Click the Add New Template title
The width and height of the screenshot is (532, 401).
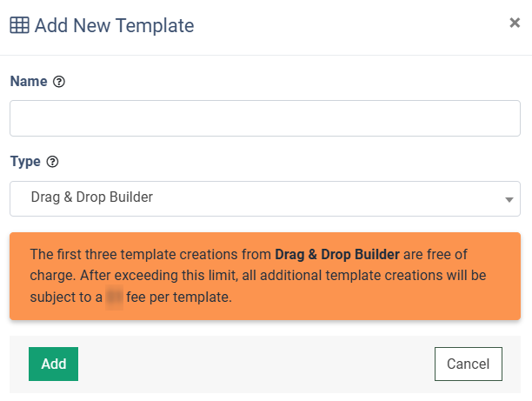pos(114,25)
